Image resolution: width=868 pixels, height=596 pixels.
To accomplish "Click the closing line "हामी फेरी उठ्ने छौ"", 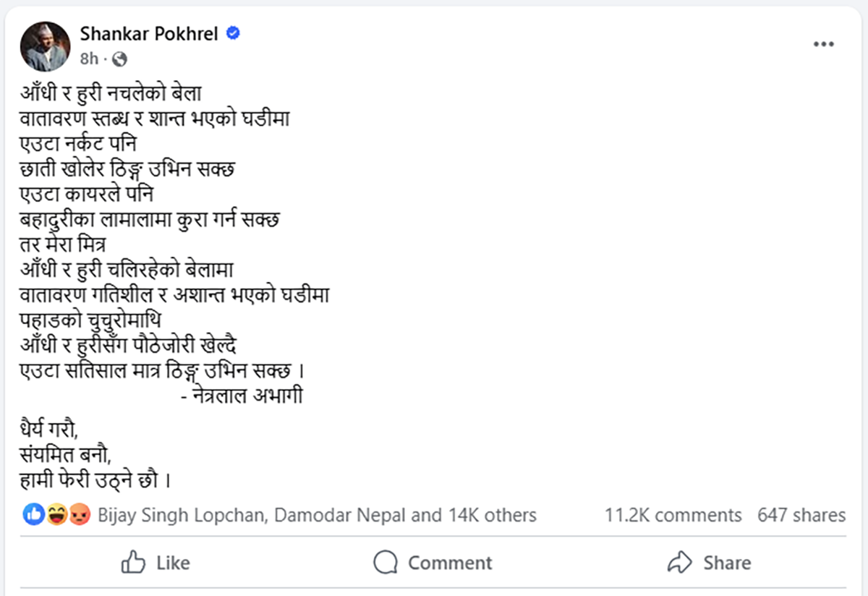I will [x=95, y=480].
